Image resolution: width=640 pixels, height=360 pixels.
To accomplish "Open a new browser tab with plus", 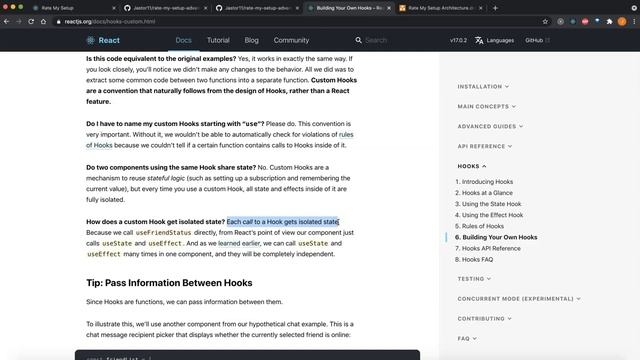I will tap(495, 8).
